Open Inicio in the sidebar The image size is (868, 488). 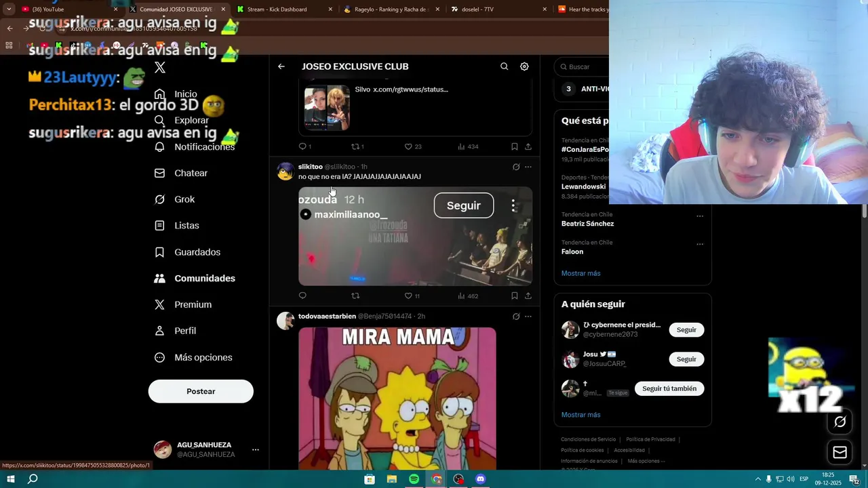(x=176, y=94)
